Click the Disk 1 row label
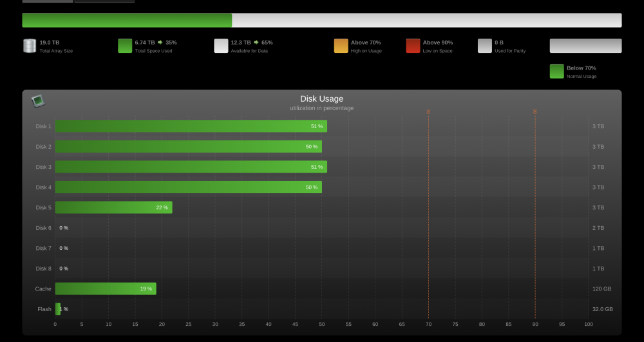 [x=44, y=126]
